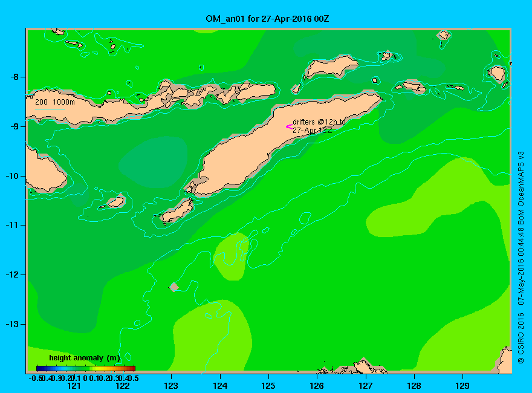Click latitude axis label -9
532x393 pixels.
[15, 126]
